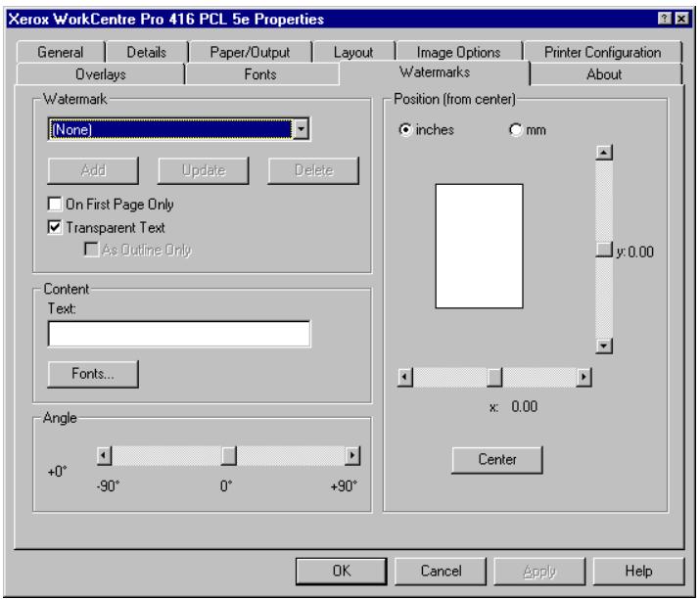
Task: Click the down arrow on y position scrollbar
Action: point(603,345)
